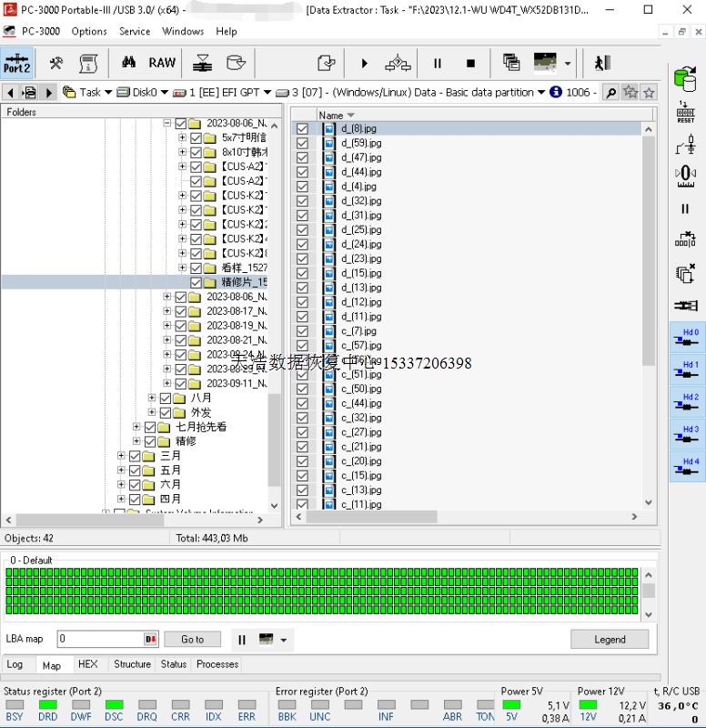Switch to the HEX tab
706x728 pixels.
pyautogui.click(x=87, y=665)
